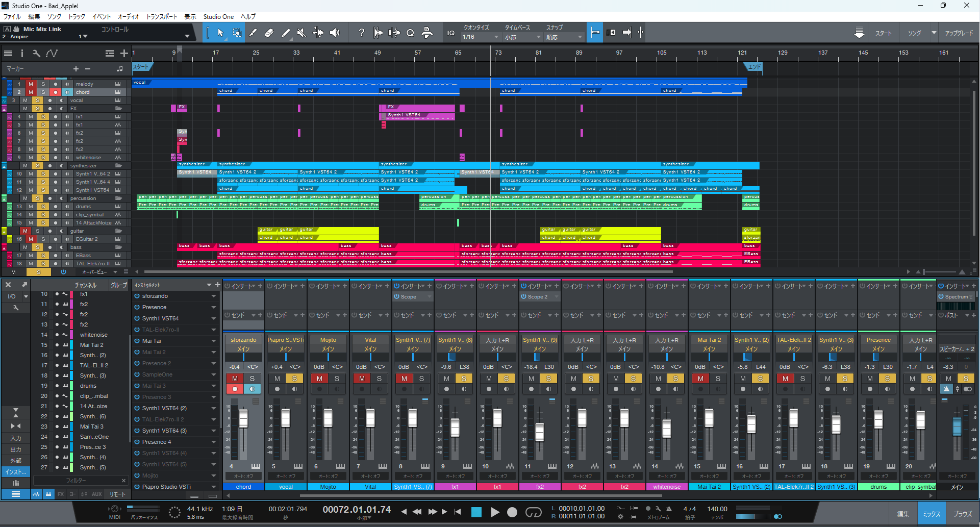Select the Eraser tool
Image resolution: width=980 pixels, height=527 pixels.
[x=269, y=33]
